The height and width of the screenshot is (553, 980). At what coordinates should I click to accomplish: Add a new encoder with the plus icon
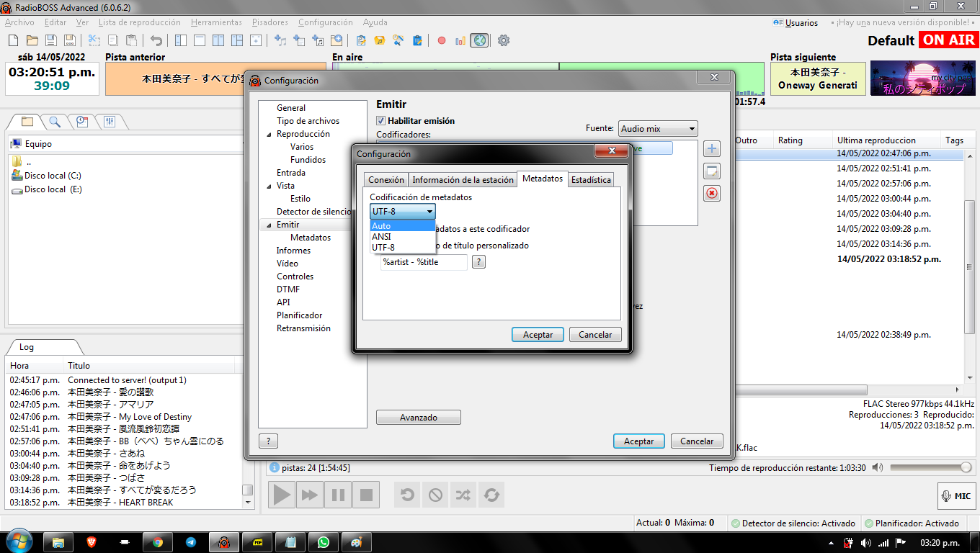(712, 149)
